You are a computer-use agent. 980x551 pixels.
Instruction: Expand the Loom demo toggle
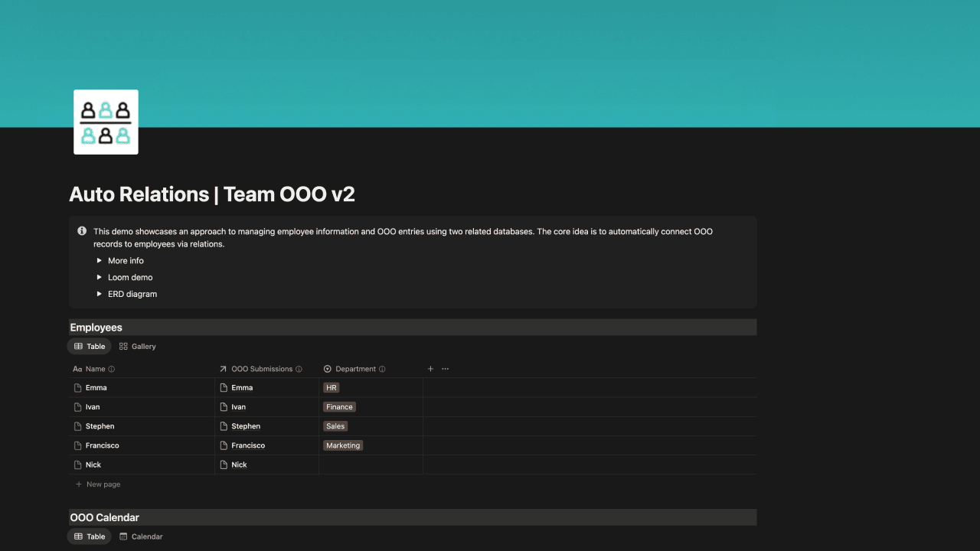tap(100, 278)
